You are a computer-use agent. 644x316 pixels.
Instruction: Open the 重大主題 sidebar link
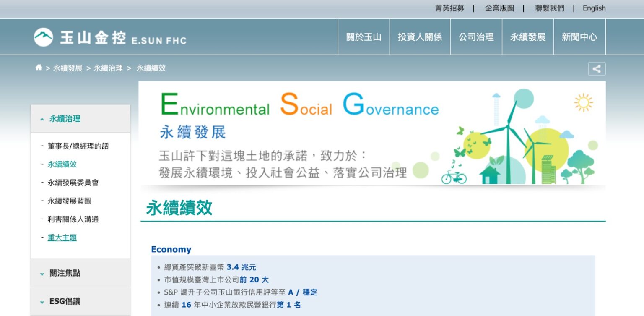tap(62, 237)
